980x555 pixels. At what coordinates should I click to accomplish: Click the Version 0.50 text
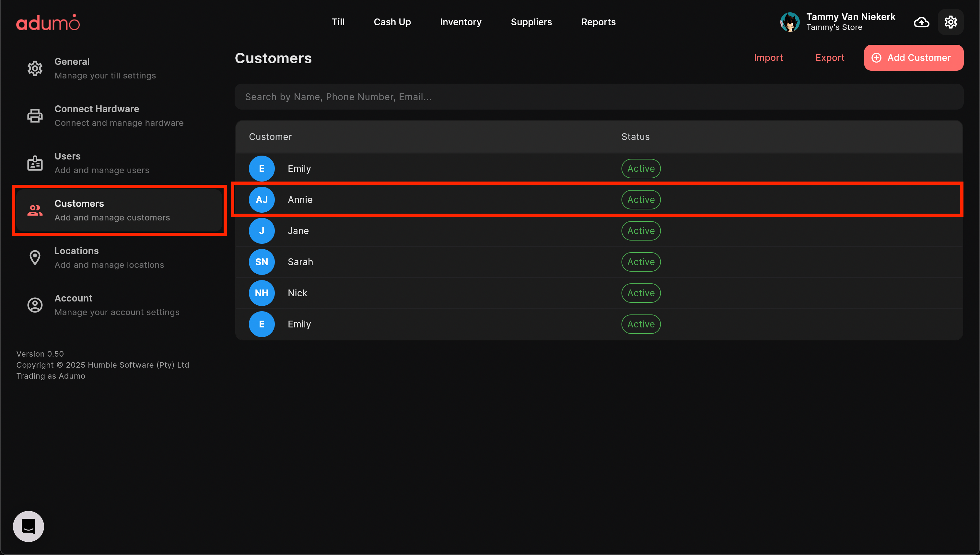(40, 354)
